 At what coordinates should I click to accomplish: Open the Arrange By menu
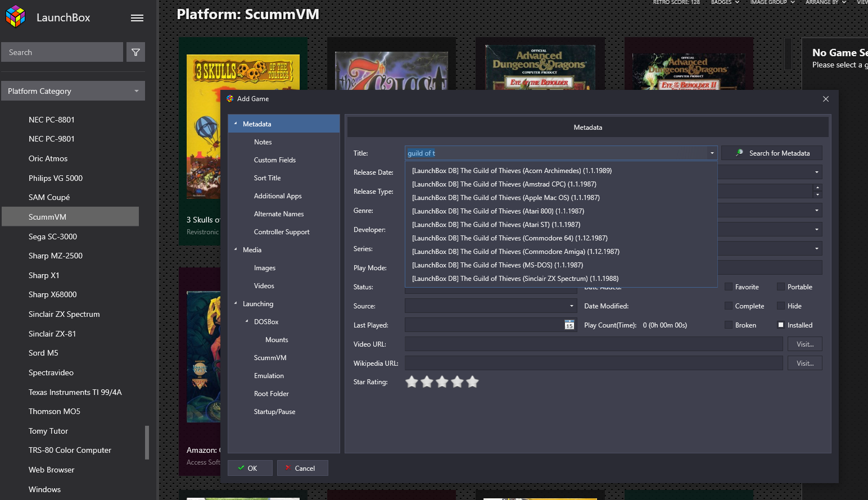(825, 2)
